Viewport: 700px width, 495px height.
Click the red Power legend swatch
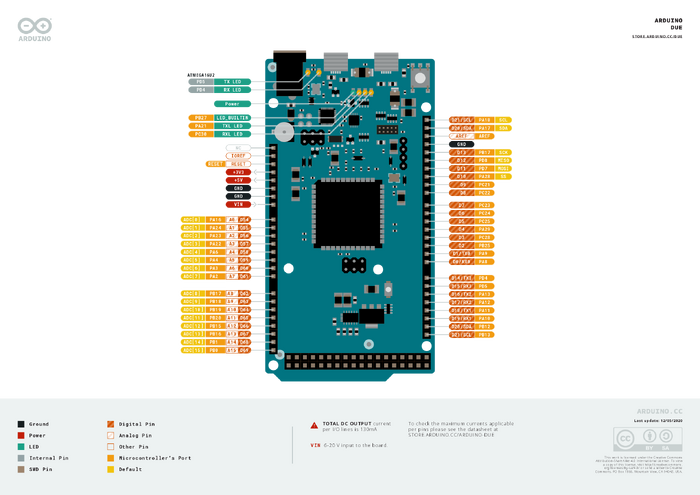point(21,435)
